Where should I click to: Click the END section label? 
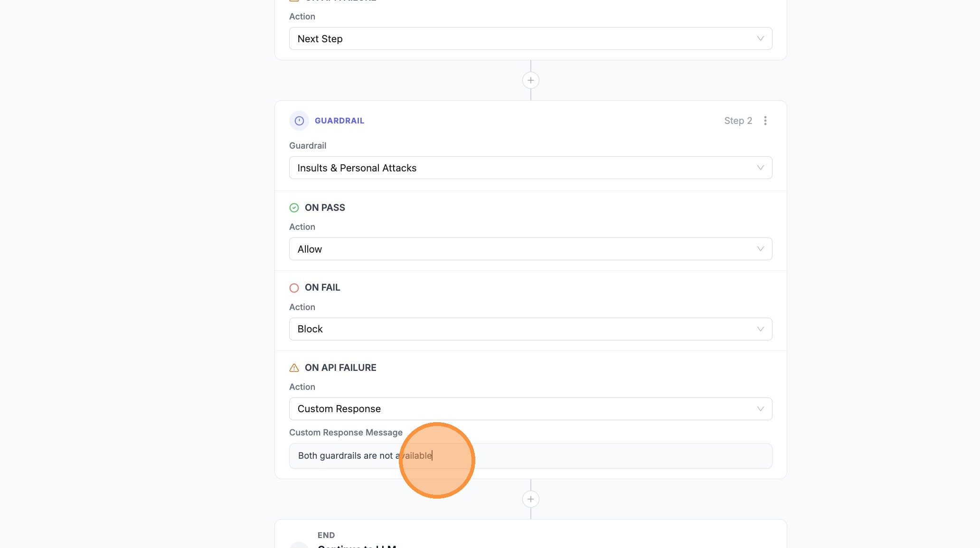coord(326,535)
